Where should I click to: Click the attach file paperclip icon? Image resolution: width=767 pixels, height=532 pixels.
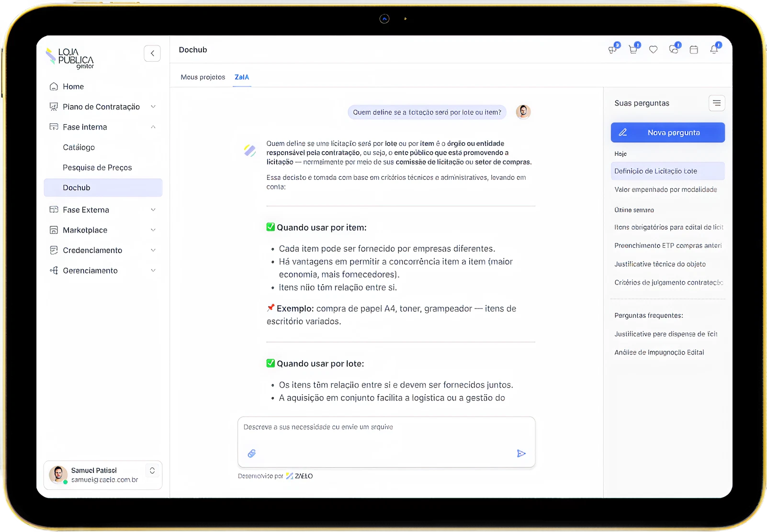click(252, 454)
